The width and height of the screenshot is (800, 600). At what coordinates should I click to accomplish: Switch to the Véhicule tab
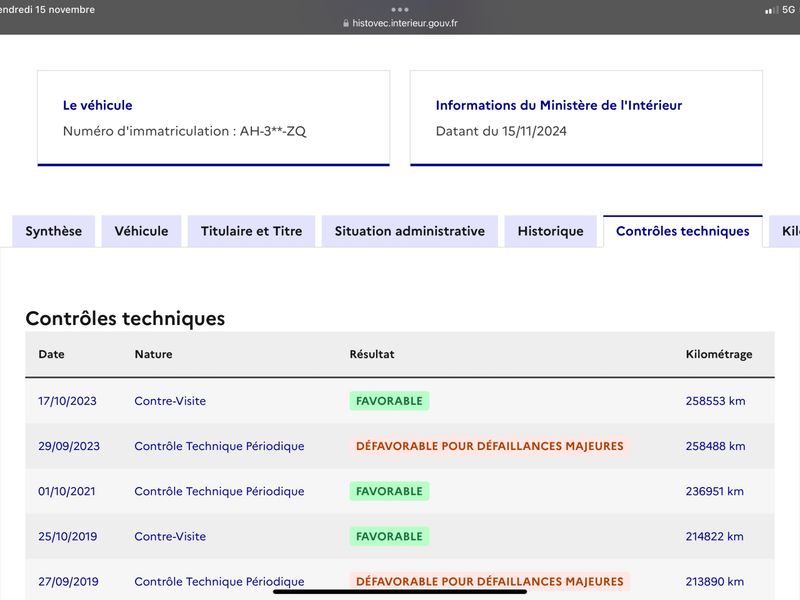tap(141, 231)
